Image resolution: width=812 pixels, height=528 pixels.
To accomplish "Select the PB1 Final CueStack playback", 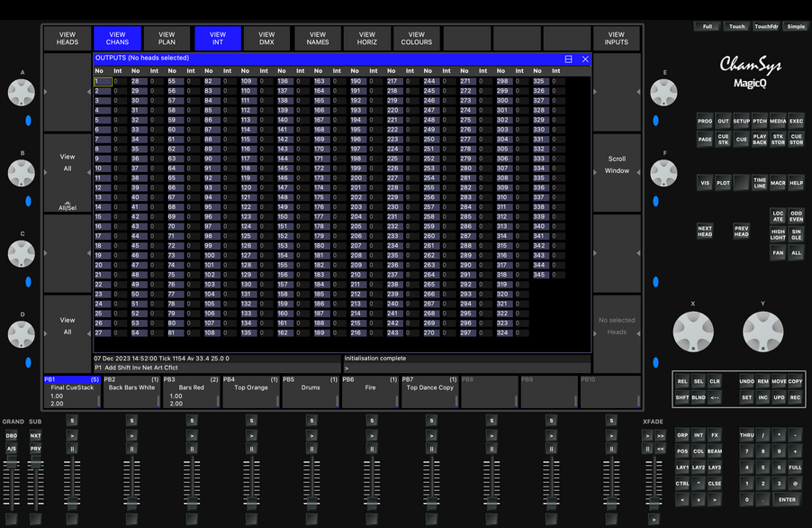I will [72, 392].
